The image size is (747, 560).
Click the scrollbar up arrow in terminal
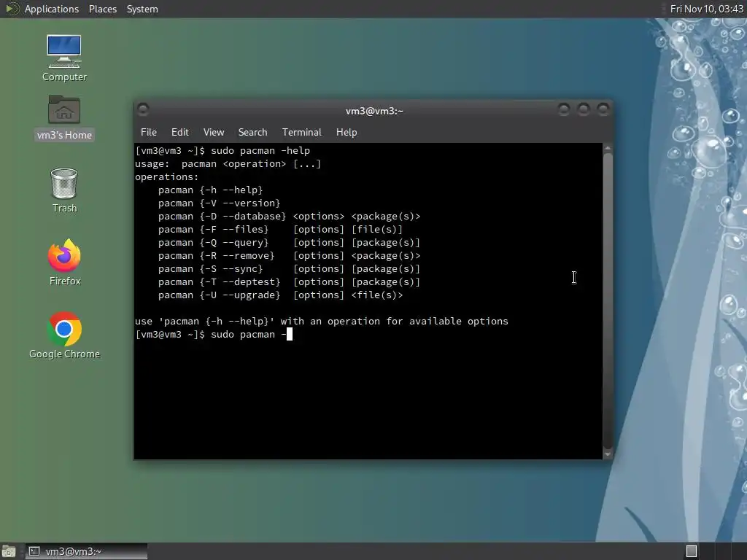[608, 149]
